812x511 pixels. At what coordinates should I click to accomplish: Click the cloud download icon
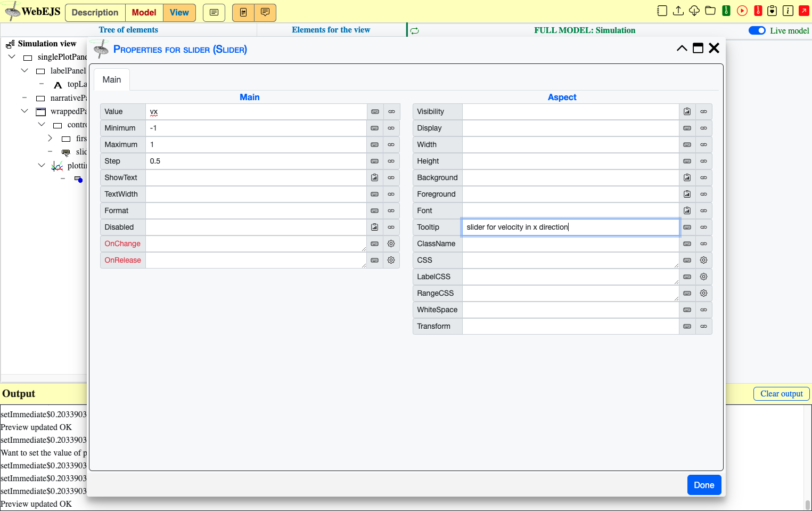click(694, 11)
